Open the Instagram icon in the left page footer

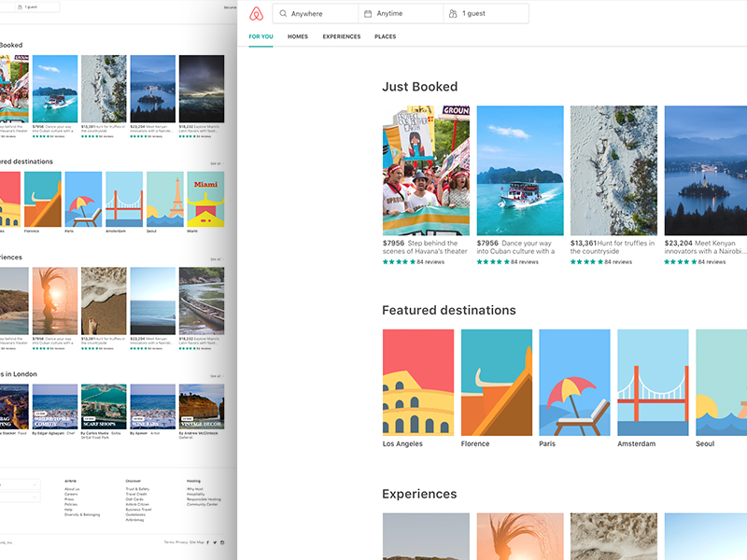click(222, 542)
